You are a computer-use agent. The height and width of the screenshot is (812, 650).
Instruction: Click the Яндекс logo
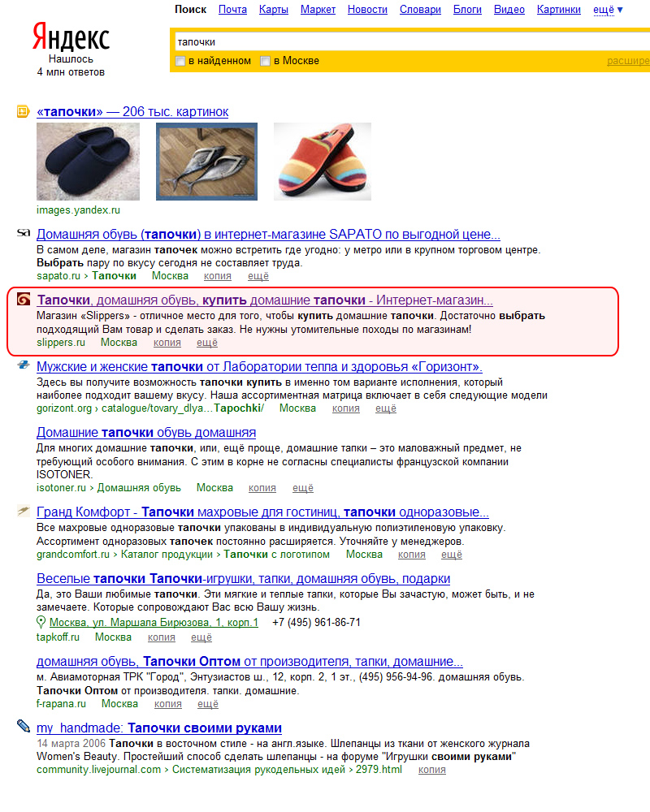pos(71,37)
